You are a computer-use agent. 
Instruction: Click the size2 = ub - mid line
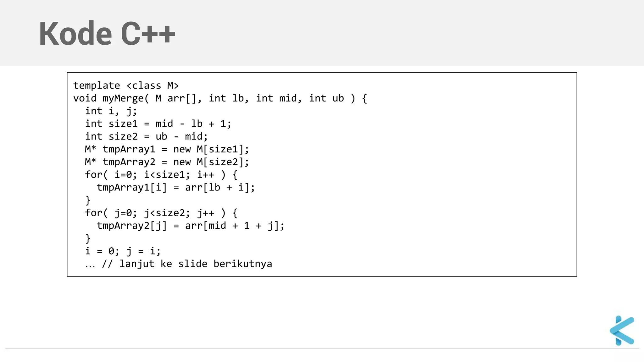146,136
